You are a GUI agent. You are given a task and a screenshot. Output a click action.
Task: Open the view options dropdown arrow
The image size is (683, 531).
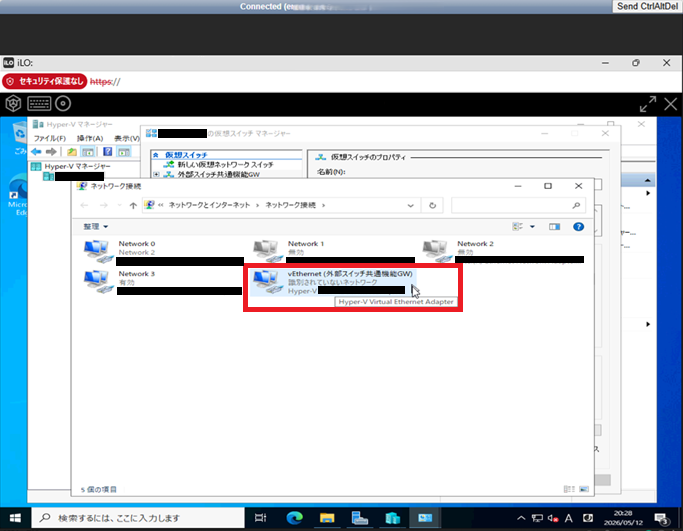(x=532, y=227)
